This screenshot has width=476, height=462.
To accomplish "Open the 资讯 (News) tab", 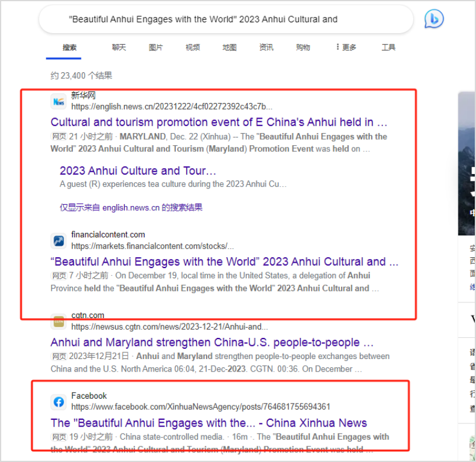I will tap(266, 48).
